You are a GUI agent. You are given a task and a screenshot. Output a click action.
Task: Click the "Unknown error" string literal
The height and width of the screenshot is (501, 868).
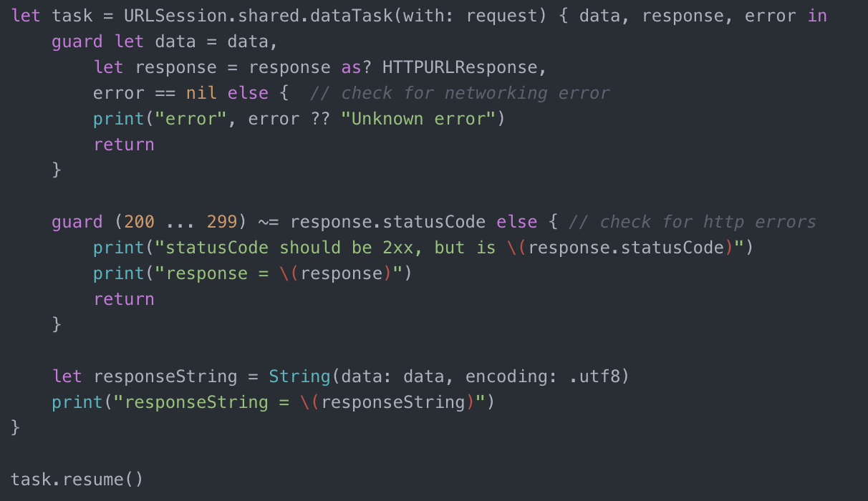click(418, 119)
